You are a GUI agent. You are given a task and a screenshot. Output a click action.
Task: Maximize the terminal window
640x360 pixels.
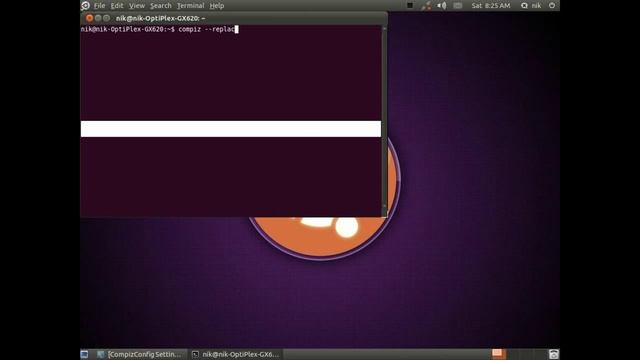[107, 18]
